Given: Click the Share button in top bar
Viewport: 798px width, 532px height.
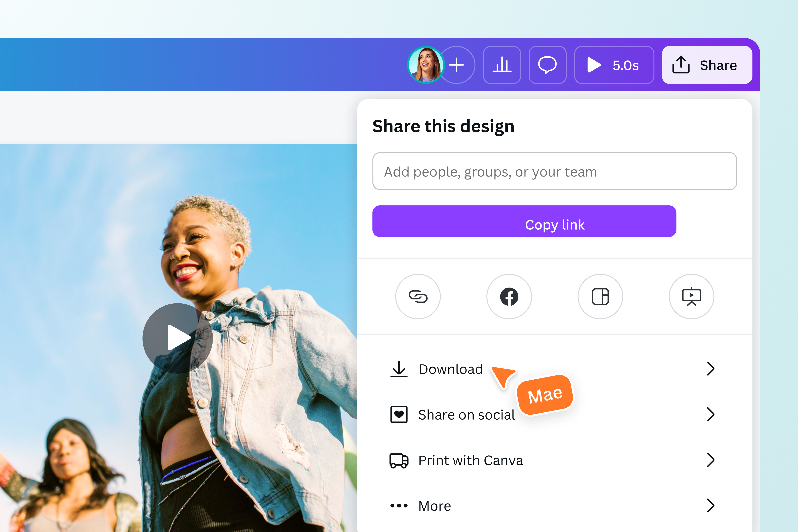Looking at the screenshot, I should tap(707, 65).
